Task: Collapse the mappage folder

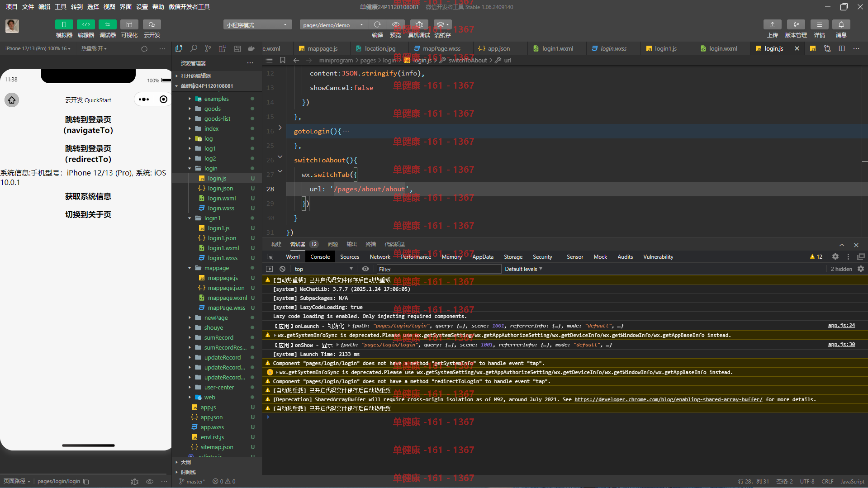Action: coord(216,268)
